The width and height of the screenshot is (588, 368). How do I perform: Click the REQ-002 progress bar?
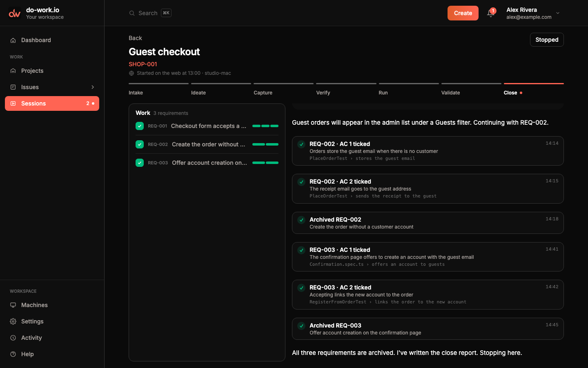pyautogui.click(x=265, y=144)
